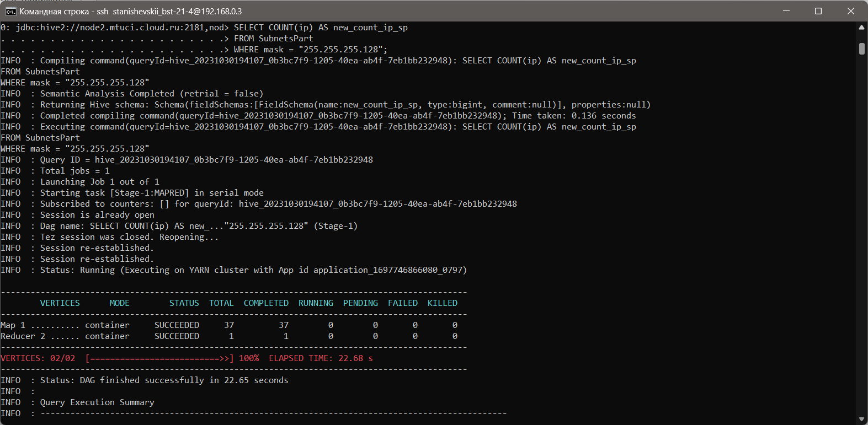Click the 'Subscribed to counters' line
Screen dimensions: 868x425
(x=259, y=204)
